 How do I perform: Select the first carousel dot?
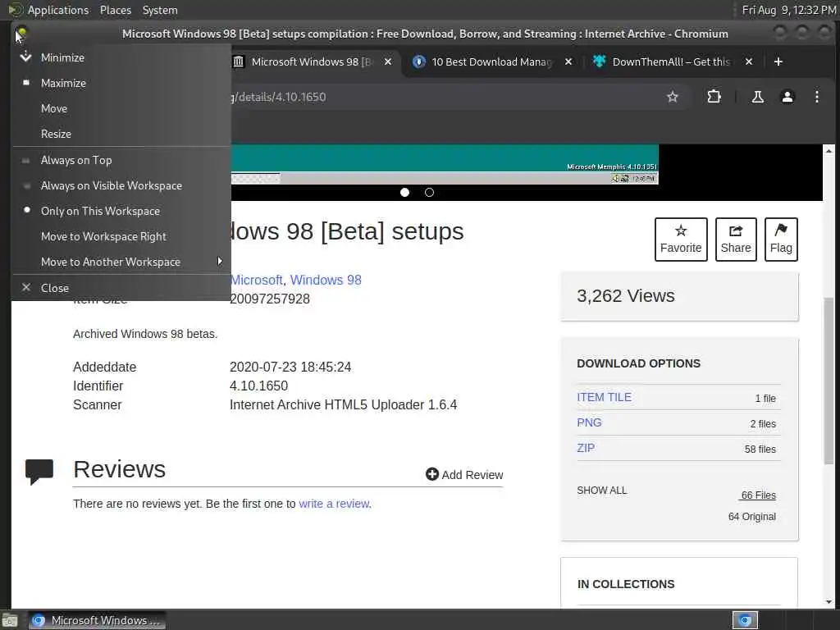405,192
